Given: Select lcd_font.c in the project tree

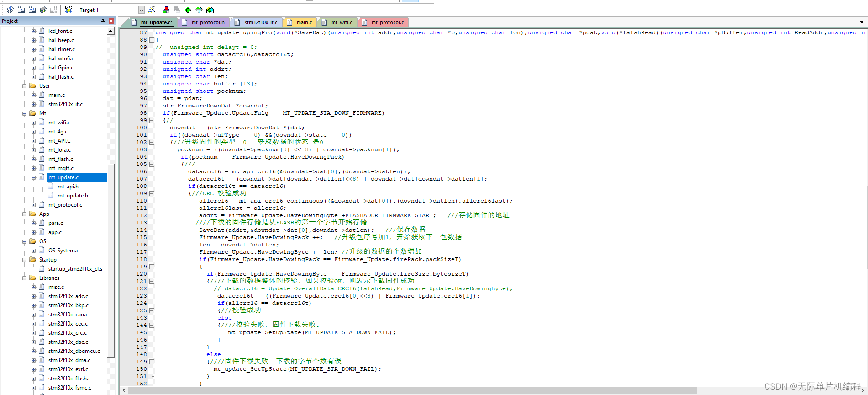Looking at the screenshot, I should coord(60,31).
